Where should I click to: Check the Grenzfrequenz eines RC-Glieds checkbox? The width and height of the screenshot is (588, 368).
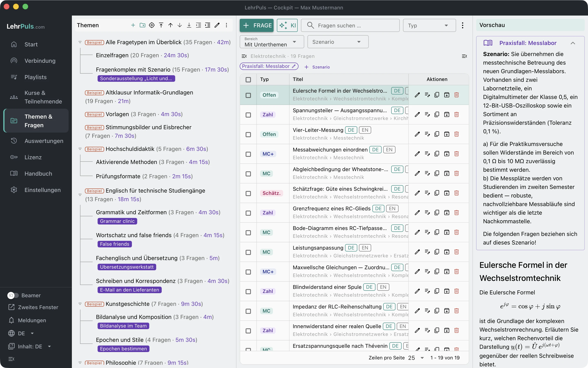[x=248, y=213]
